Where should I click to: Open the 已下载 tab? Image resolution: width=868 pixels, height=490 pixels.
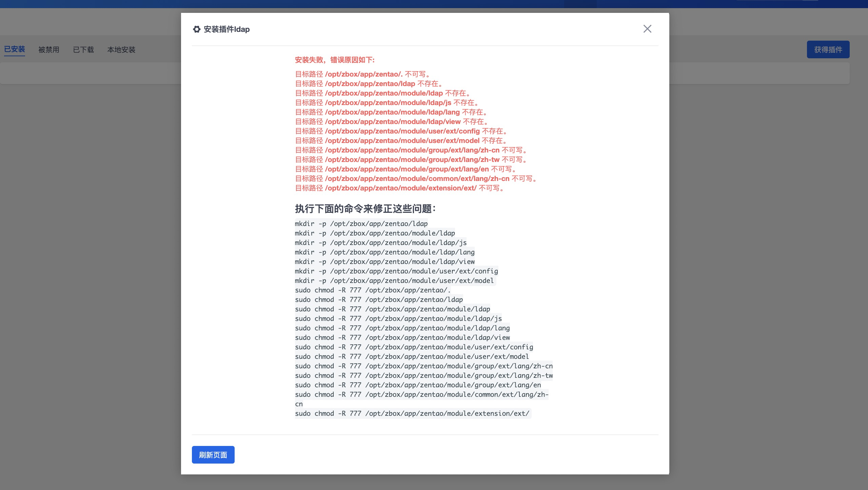click(83, 50)
